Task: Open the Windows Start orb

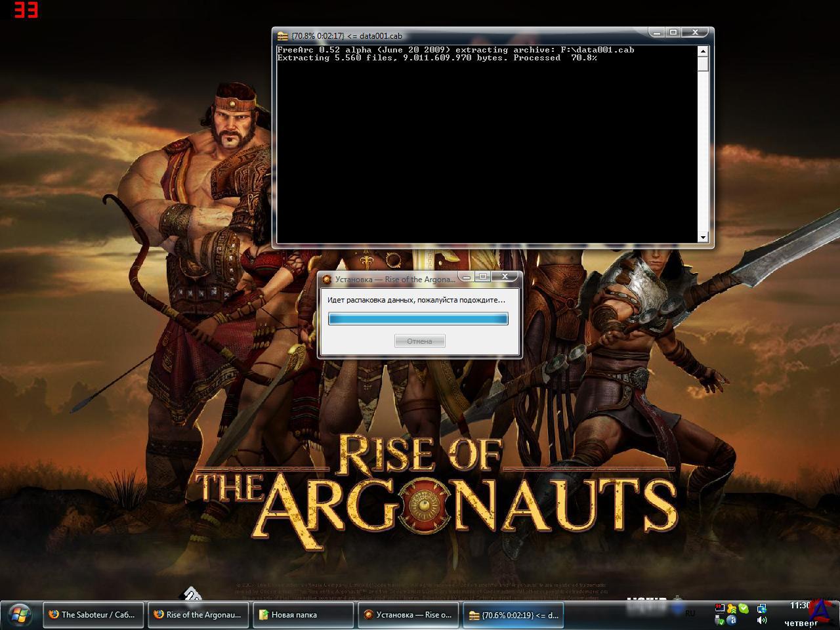Action: (20, 615)
